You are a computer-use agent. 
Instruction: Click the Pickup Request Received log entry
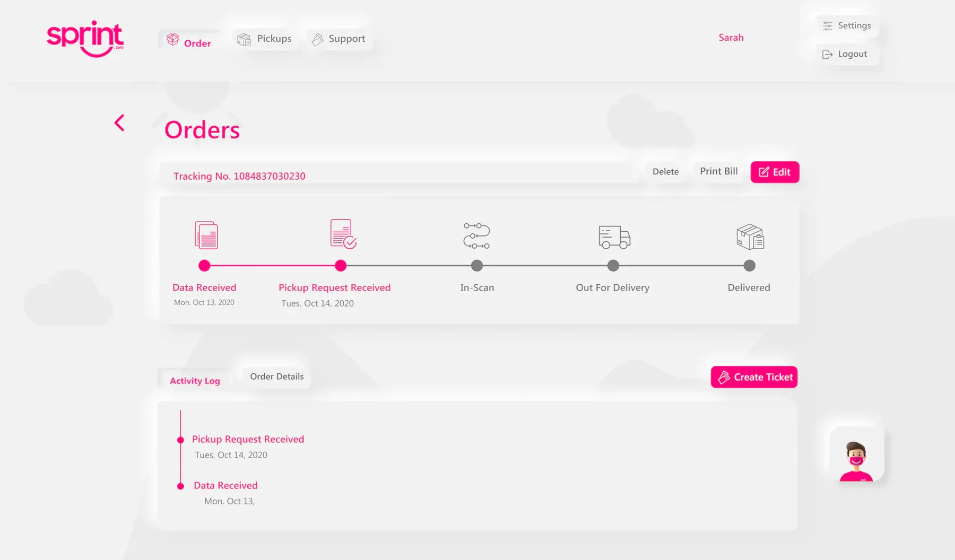[248, 439]
